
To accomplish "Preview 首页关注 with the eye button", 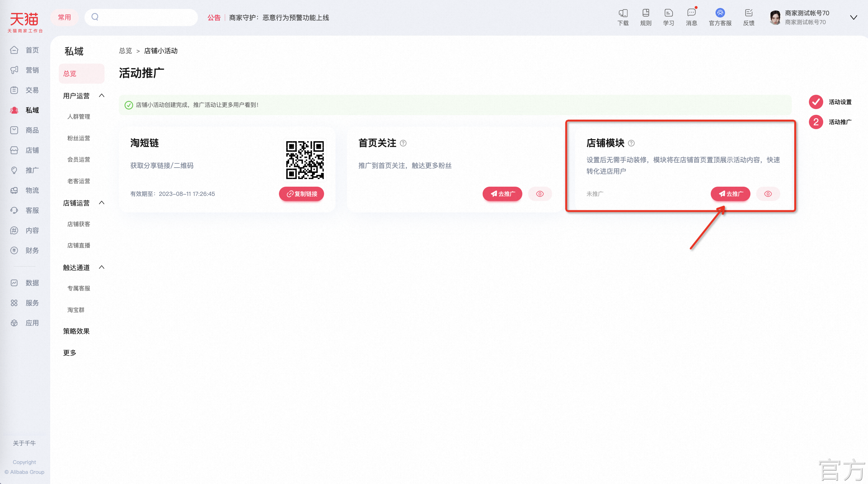I will [x=540, y=194].
